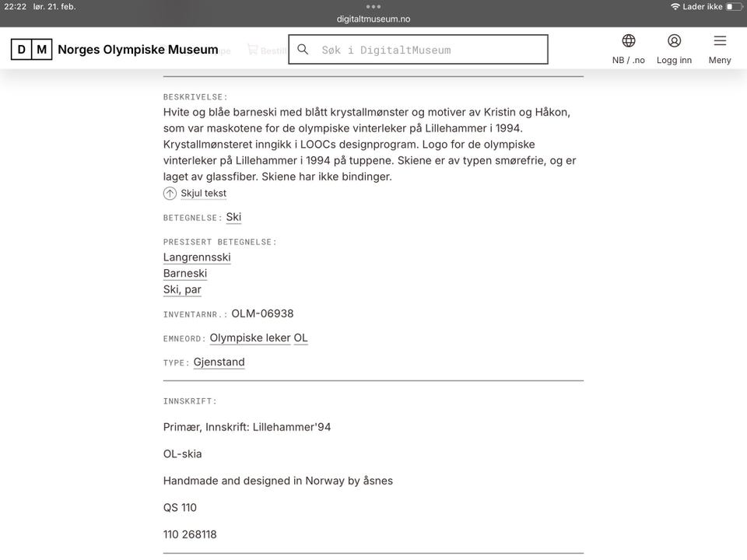Open Norges Olympiske Museum page

tap(138, 50)
